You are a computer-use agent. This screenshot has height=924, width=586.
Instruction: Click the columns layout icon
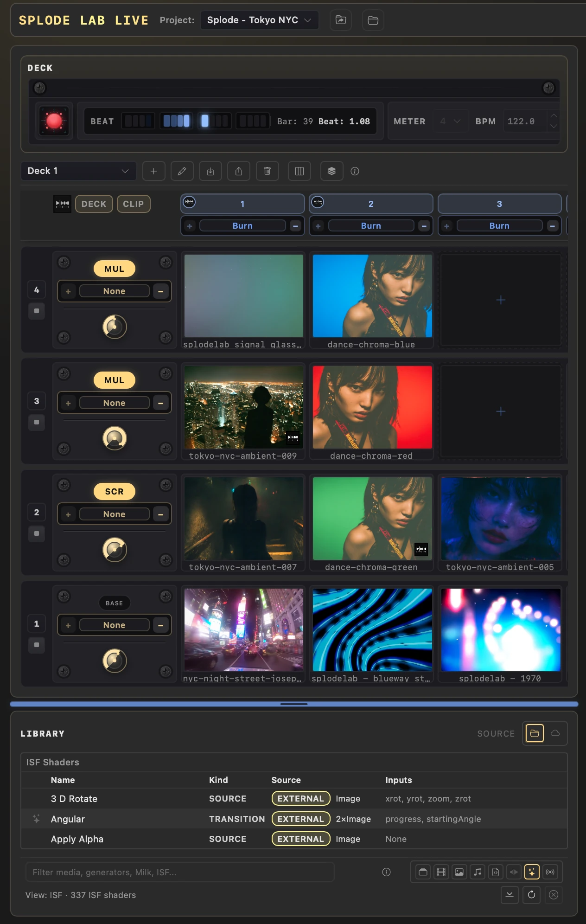299,171
